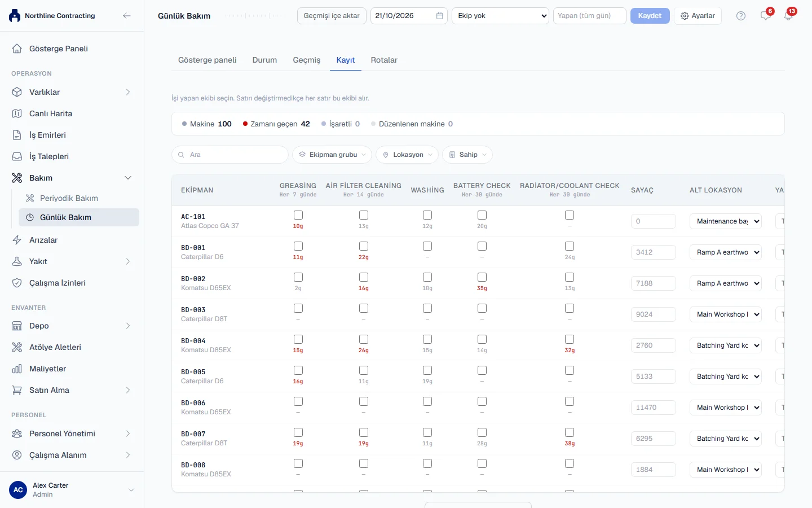The image size is (812, 508).
Task: Click the Gösterge Paneli home icon
Action: pyautogui.click(x=17, y=49)
